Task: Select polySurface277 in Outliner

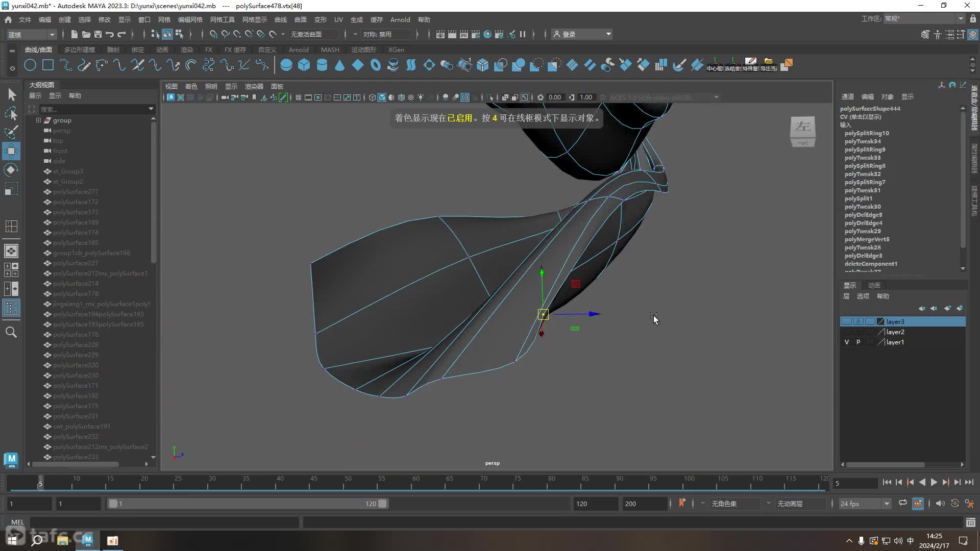Action: (x=76, y=192)
